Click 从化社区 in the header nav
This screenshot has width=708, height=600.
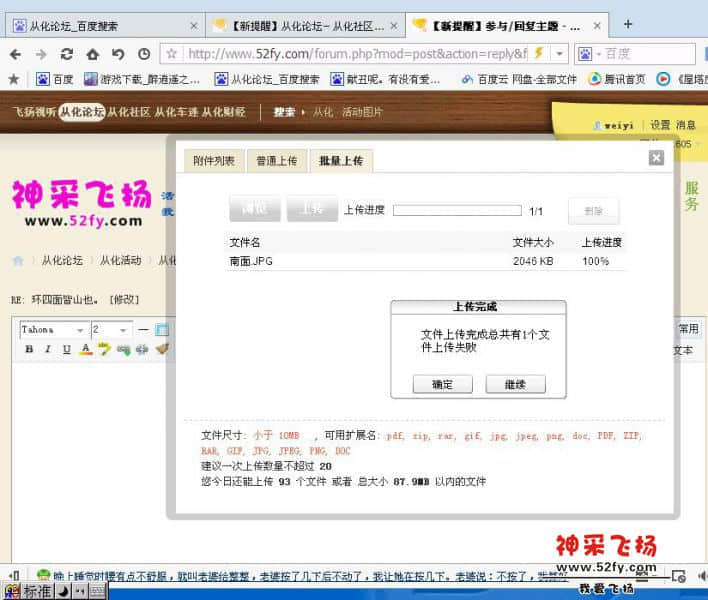click(x=129, y=112)
